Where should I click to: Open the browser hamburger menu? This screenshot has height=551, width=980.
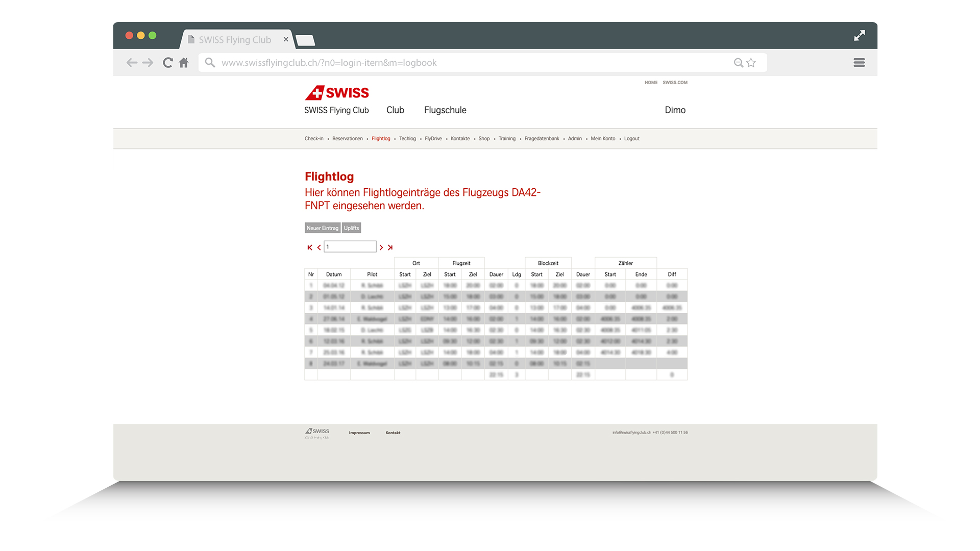(x=859, y=62)
